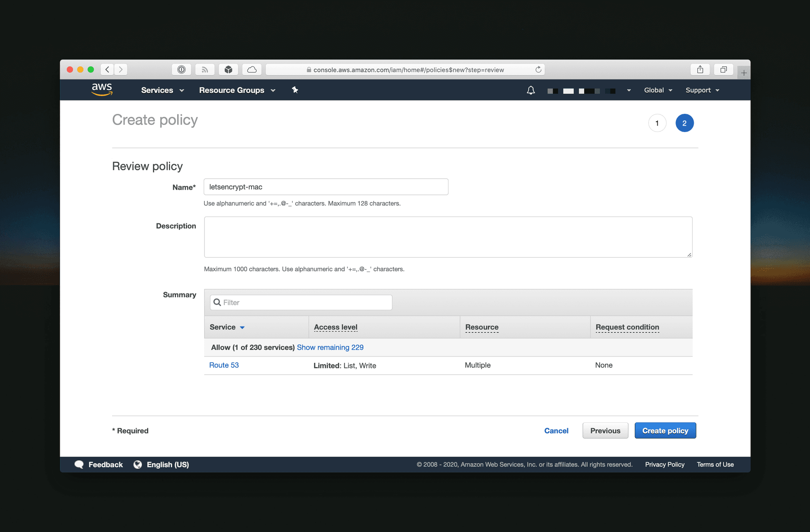Viewport: 810px width, 532px height.
Task: Click the cloud extension icon in Safari toolbar
Action: tap(252, 69)
